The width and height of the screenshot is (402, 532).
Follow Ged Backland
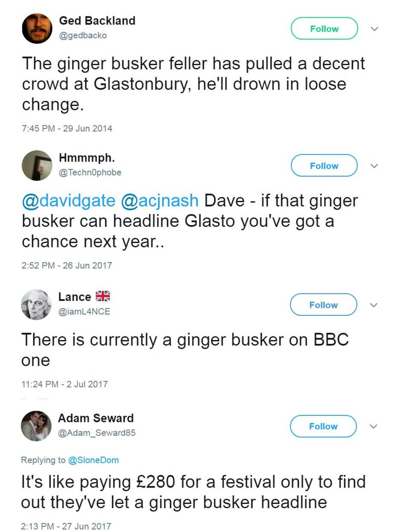325,28
